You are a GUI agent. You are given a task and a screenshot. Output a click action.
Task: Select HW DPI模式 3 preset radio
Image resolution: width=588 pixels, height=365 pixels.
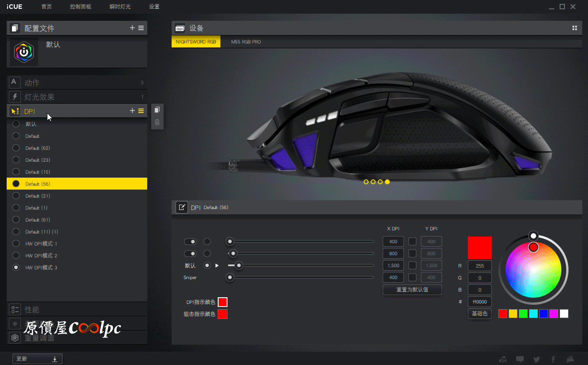pyautogui.click(x=16, y=268)
